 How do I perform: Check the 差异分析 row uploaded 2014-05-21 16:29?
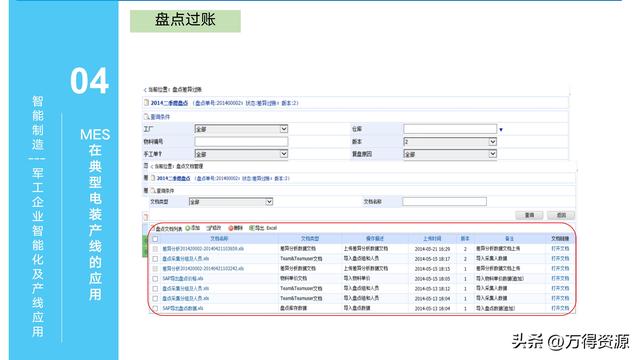click(155, 249)
